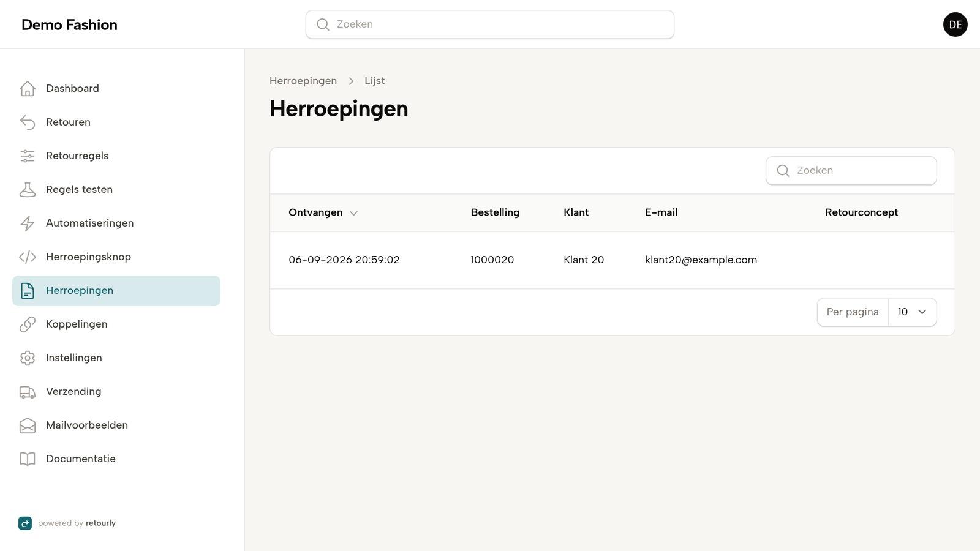Viewport: 980px width, 551px height.
Task: Click the Verzending truck icon
Action: click(28, 392)
